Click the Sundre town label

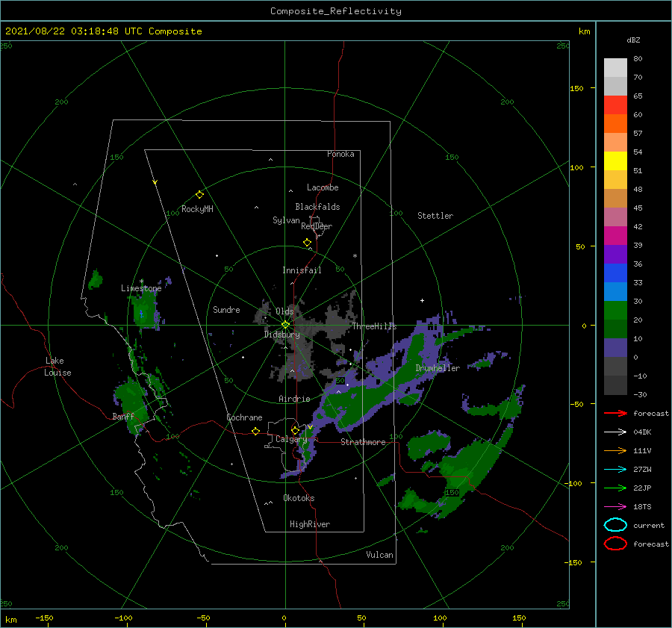(226, 309)
